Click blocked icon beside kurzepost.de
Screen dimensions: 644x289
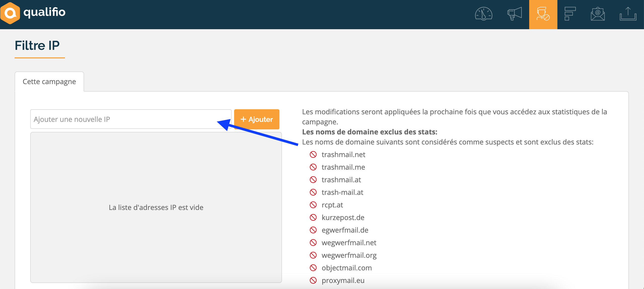click(313, 218)
